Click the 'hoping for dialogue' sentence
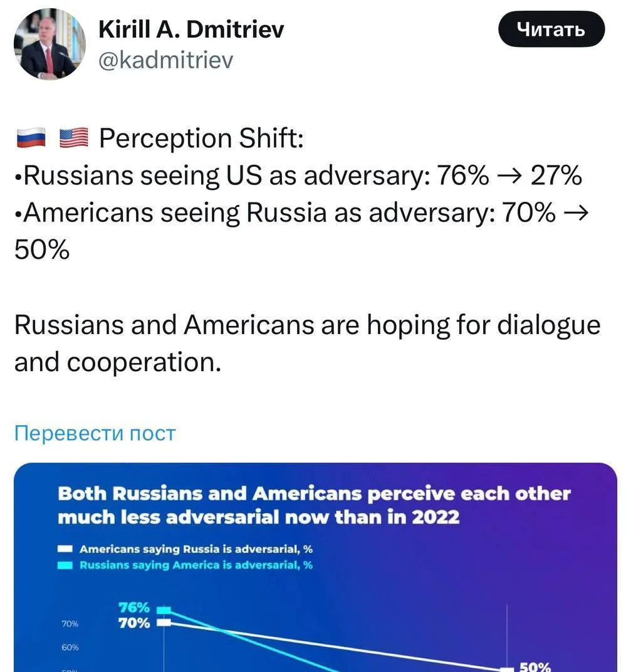 coord(307,344)
